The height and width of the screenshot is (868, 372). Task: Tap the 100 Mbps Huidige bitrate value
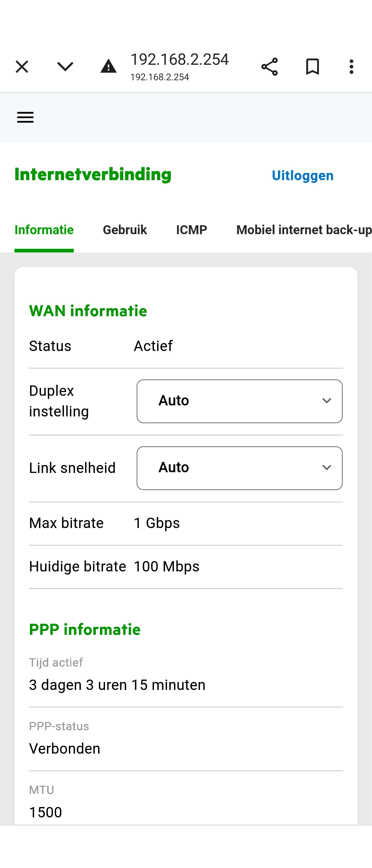click(x=166, y=567)
